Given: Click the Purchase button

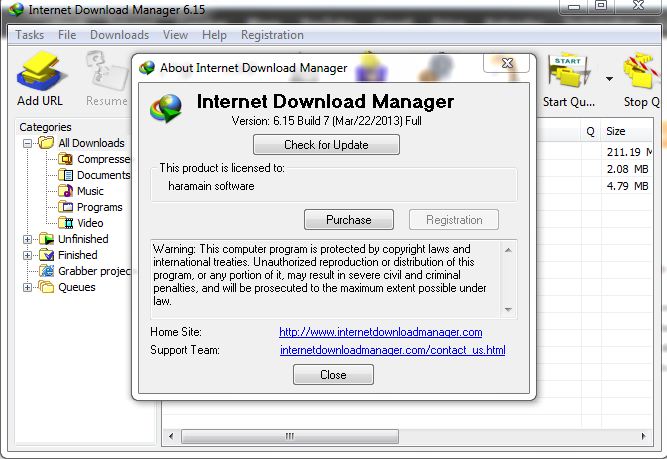Looking at the screenshot, I should tap(349, 220).
